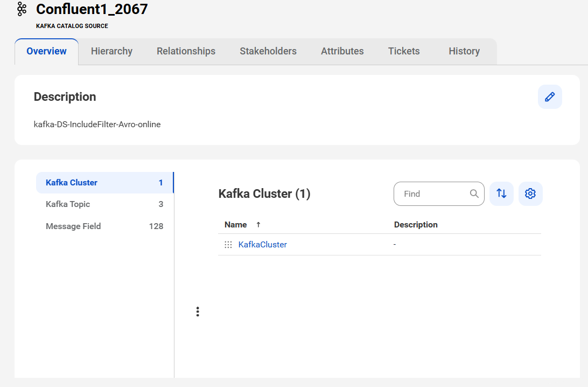Viewport: 588px width, 387px height.
Task: Click the Description column header
Action: tap(416, 224)
